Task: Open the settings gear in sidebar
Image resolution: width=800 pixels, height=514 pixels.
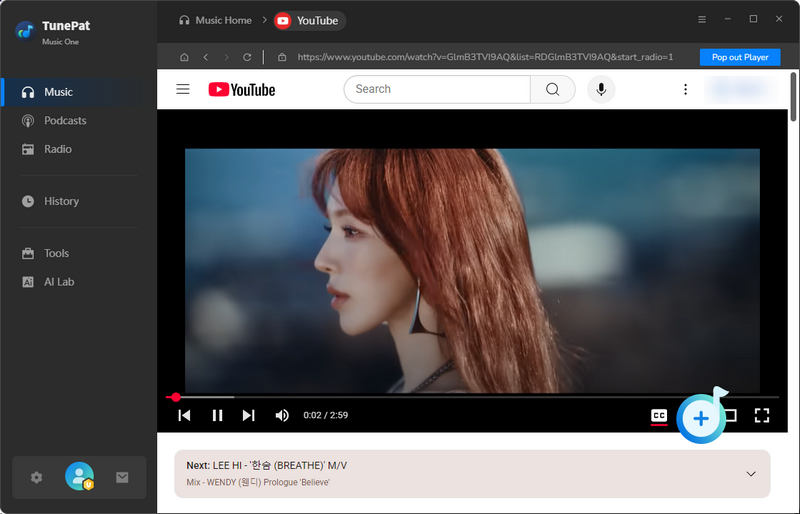Action: coord(37,478)
